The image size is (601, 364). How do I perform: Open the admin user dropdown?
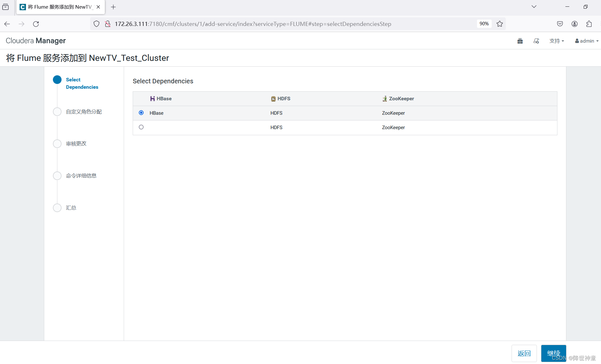coord(587,41)
